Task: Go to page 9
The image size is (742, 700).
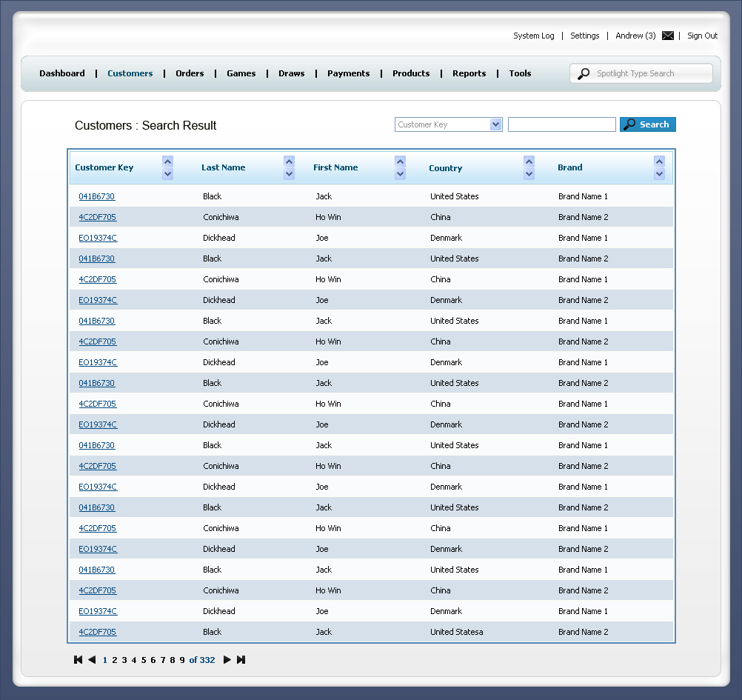Action: [182, 660]
